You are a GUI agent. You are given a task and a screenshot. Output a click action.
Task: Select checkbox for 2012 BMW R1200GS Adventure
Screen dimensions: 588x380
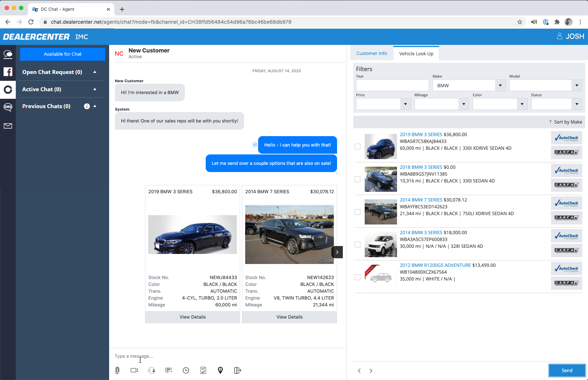pyautogui.click(x=358, y=277)
